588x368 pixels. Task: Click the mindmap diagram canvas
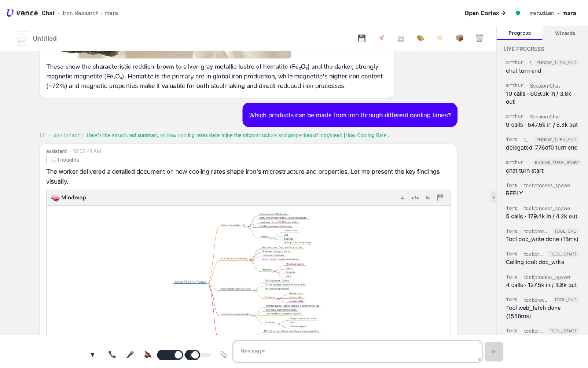pyautogui.click(x=248, y=270)
